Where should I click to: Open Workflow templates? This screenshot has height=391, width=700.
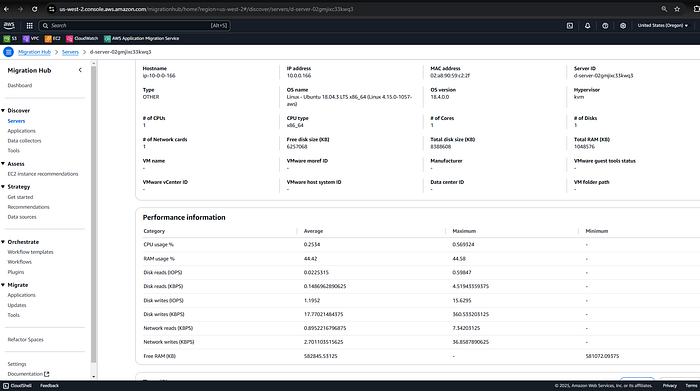[30, 252]
